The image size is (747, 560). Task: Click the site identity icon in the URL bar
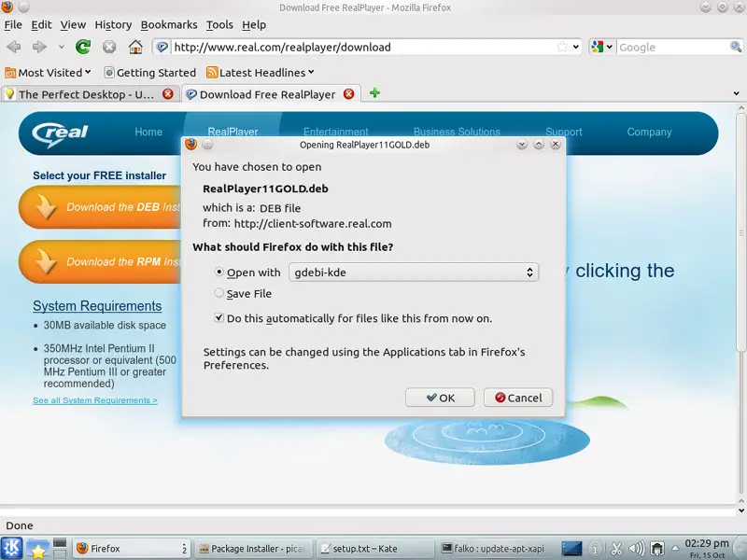(162, 47)
